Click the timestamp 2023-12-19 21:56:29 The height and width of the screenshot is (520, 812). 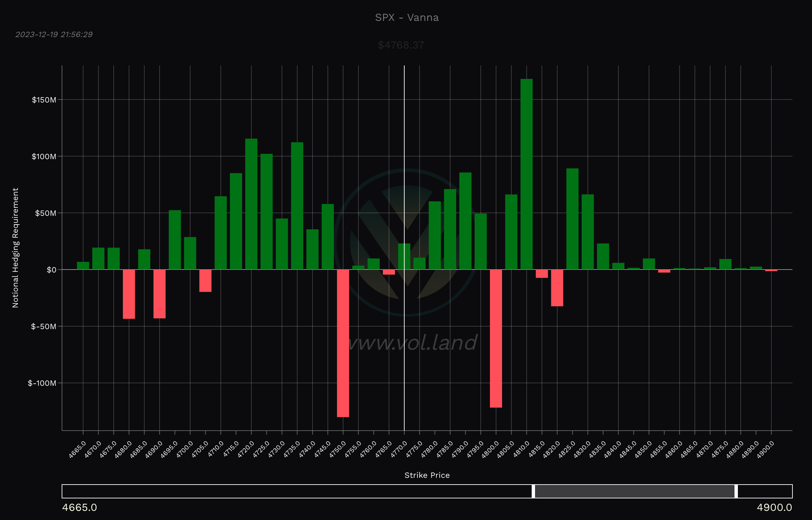coord(54,34)
